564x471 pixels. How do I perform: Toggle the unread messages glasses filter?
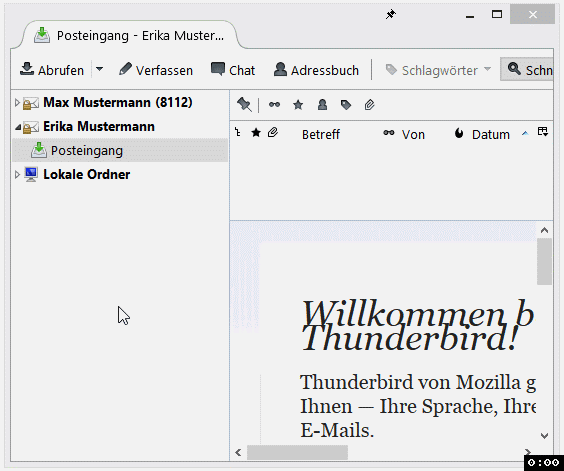pyautogui.click(x=274, y=105)
